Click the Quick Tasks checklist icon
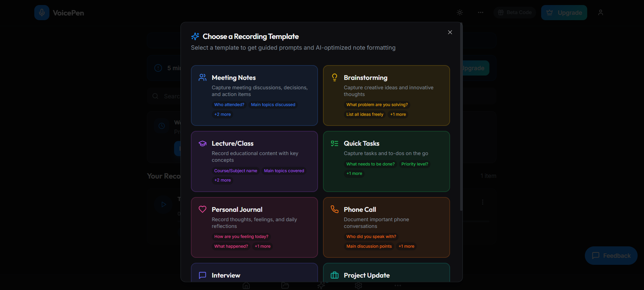 (334, 144)
